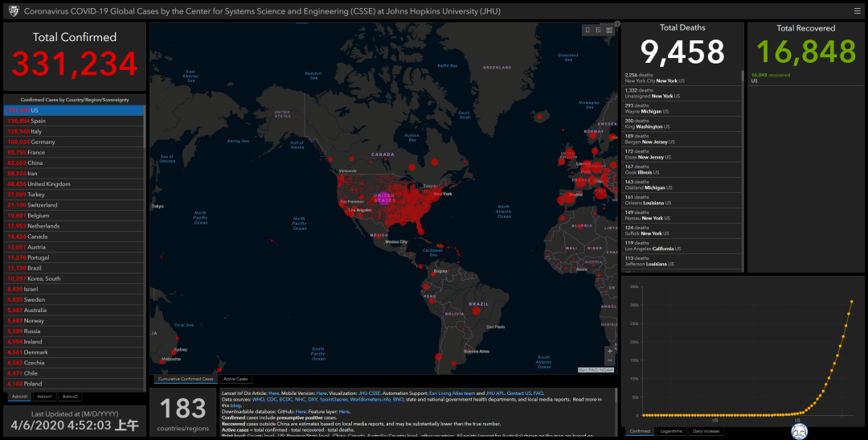Select Netherlands in the country list
Screen dimensions: 868x440
click(x=74, y=226)
